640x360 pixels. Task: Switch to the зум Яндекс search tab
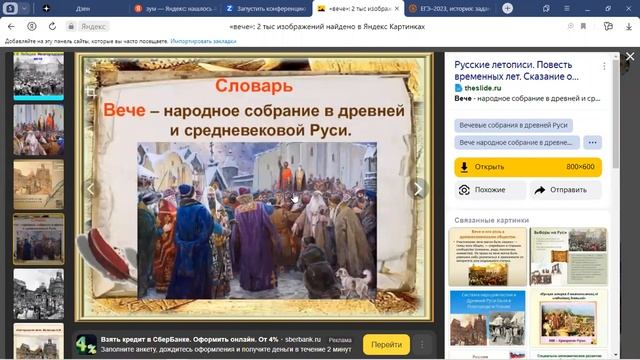coord(176,8)
